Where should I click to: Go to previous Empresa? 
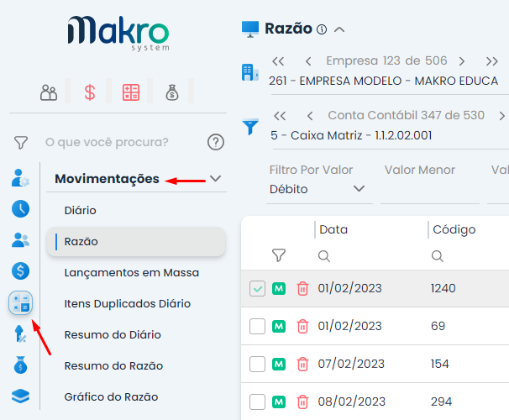309,61
